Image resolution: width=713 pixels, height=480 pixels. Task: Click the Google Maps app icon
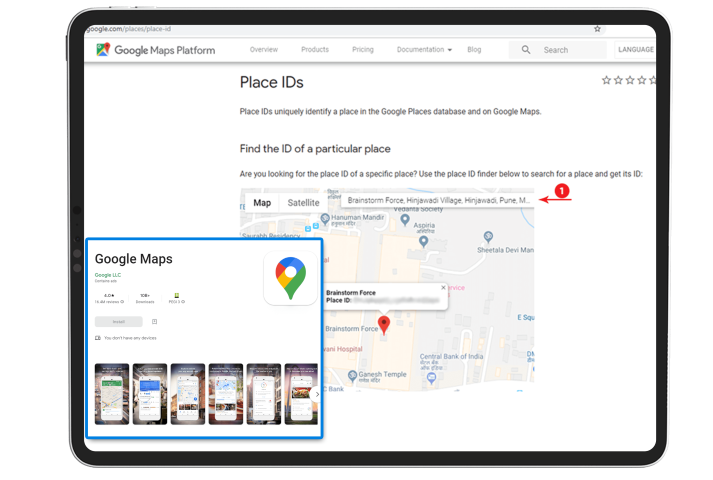[291, 278]
